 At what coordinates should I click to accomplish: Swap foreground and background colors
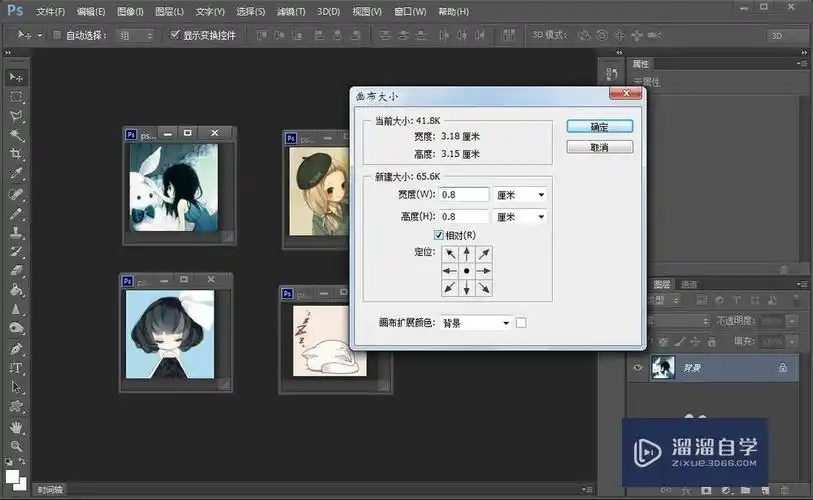[x=22, y=461]
